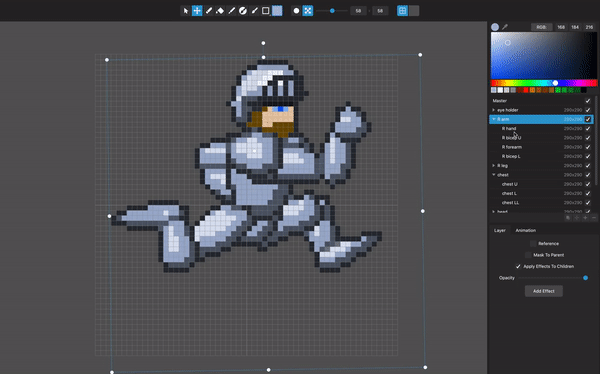Select the arrow pointer tool

coord(186,11)
